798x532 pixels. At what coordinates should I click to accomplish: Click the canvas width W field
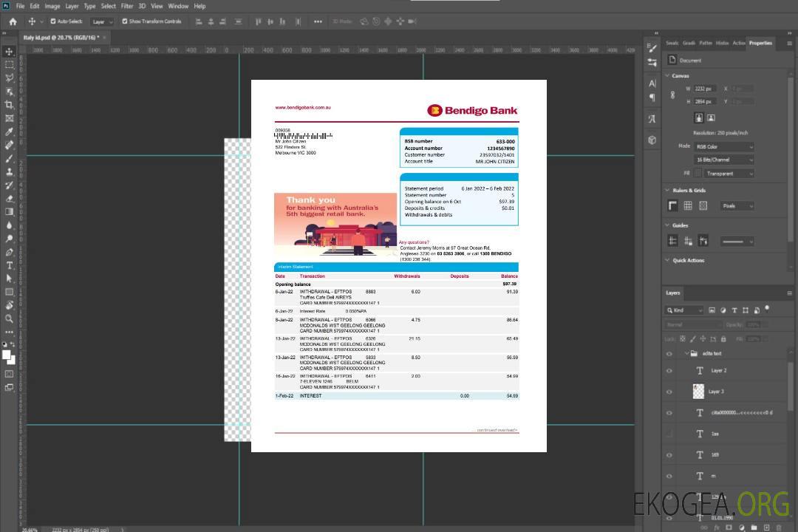click(x=705, y=89)
